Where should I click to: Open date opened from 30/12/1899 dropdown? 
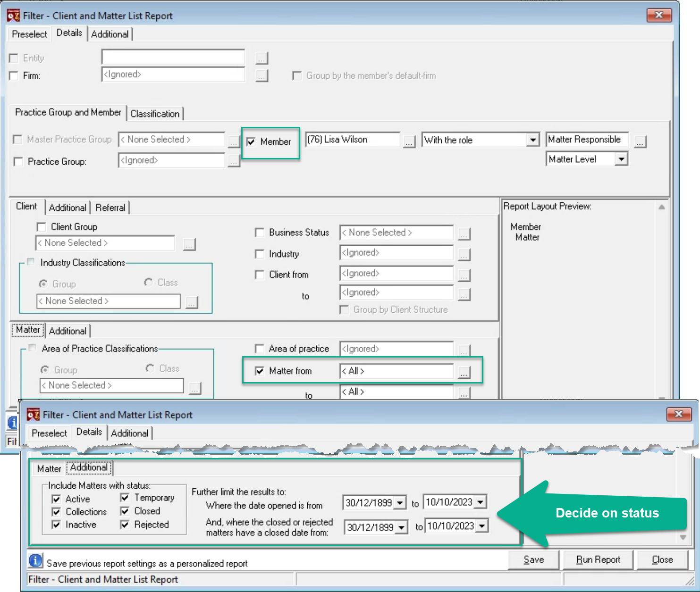click(x=400, y=503)
